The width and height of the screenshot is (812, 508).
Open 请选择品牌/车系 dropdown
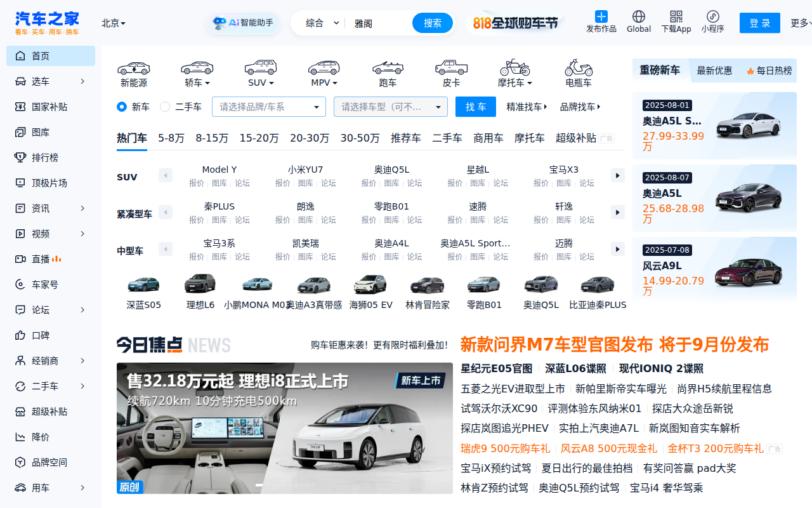click(x=269, y=107)
